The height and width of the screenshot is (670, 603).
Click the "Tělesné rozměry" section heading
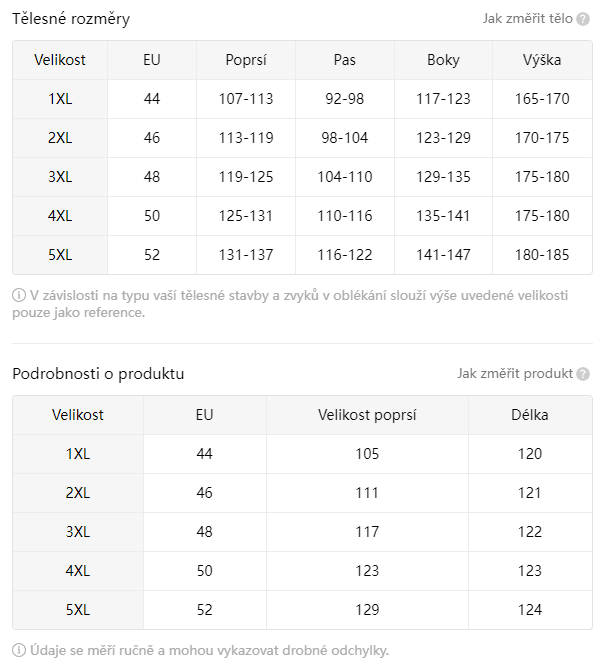[71, 19]
